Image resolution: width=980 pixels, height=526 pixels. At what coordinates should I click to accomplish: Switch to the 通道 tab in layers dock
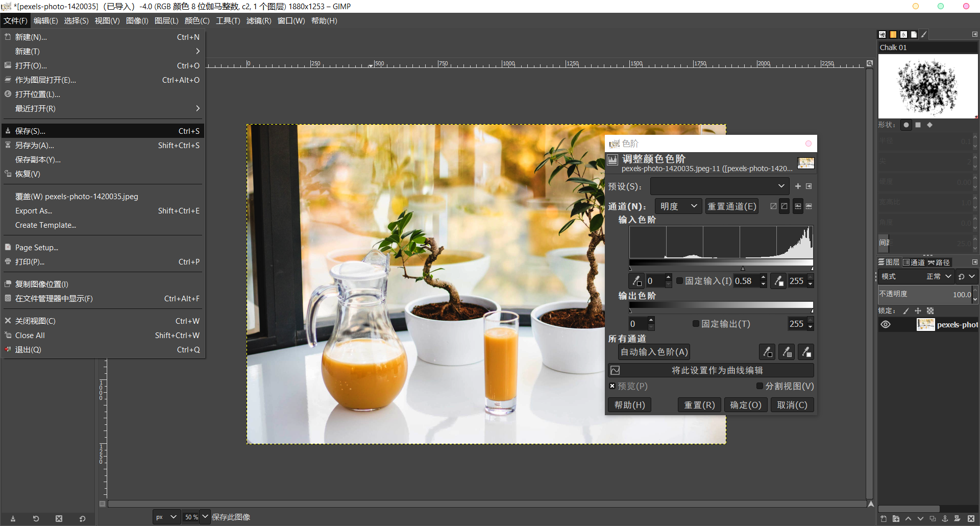point(914,262)
